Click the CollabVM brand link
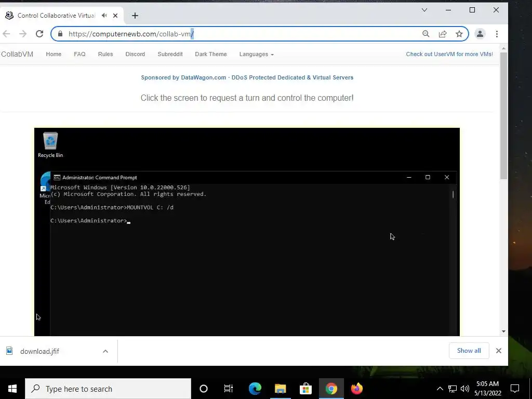Image resolution: width=532 pixels, height=399 pixels. point(17,54)
